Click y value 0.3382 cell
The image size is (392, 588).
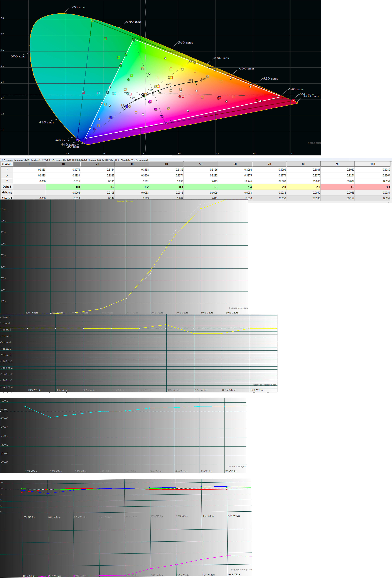click(97, 175)
